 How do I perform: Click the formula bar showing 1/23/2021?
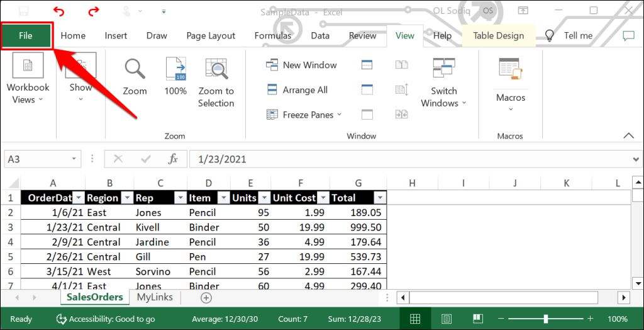pyautogui.click(x=409, y=159)
